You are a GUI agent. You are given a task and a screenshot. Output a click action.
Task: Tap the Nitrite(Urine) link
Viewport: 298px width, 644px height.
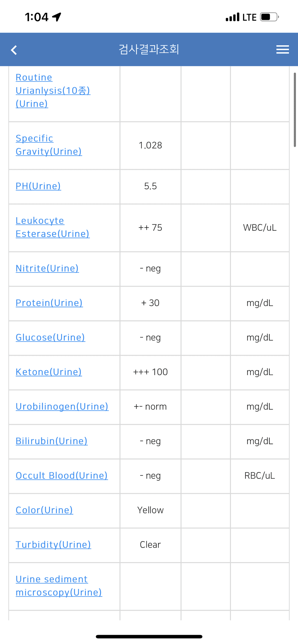(x=47, y=268)
